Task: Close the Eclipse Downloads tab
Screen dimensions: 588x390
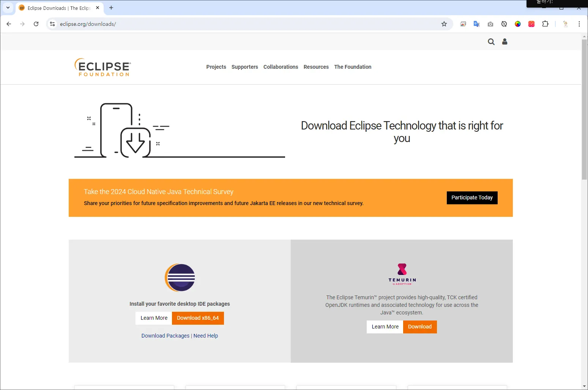Action: (98, 8)
